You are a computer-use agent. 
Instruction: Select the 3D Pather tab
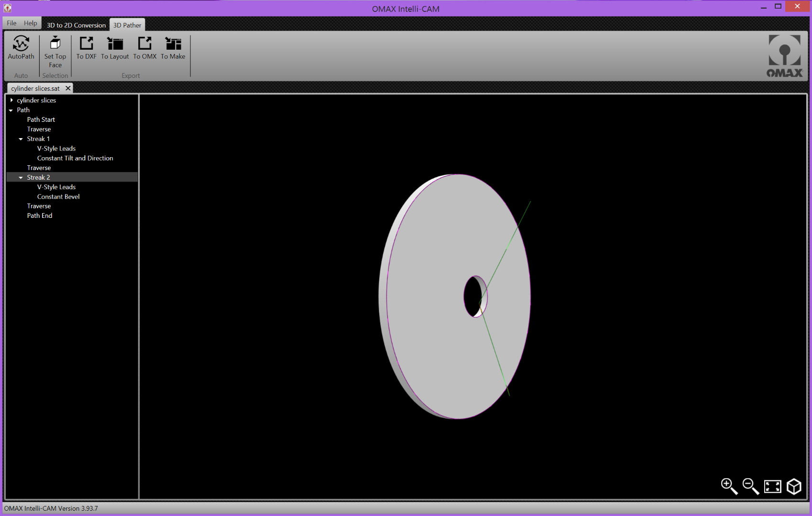coord(127,25)
